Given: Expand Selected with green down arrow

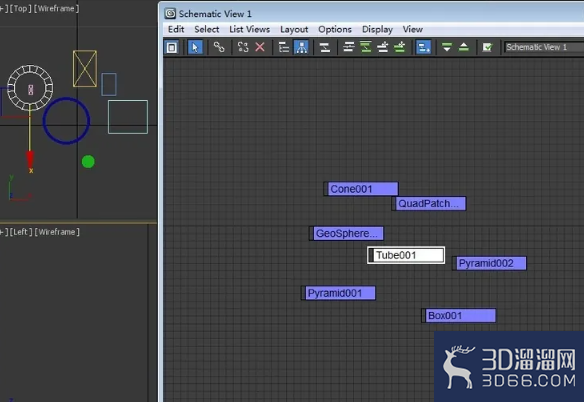Looking at the screenshot, I should pos(447,47).
